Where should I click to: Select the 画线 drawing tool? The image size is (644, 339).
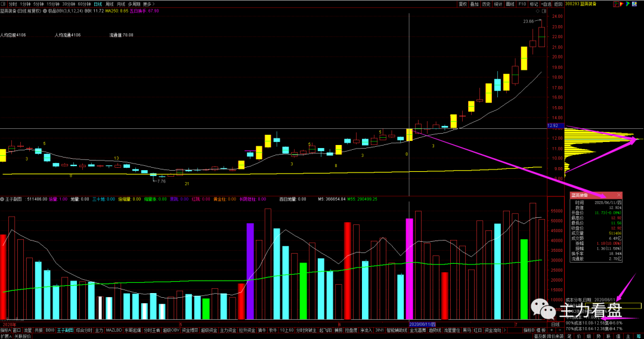pos(510,4)
